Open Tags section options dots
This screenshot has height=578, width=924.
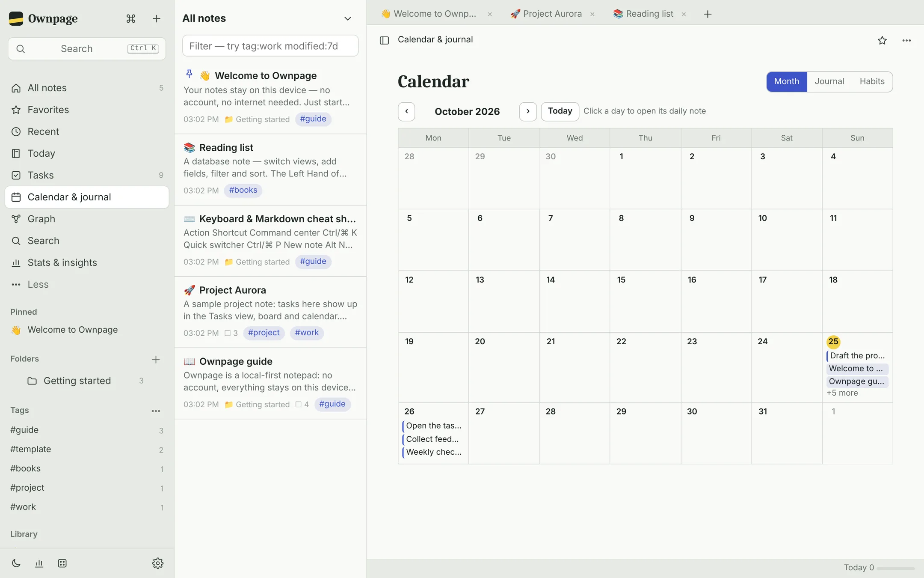click(156, 411)
